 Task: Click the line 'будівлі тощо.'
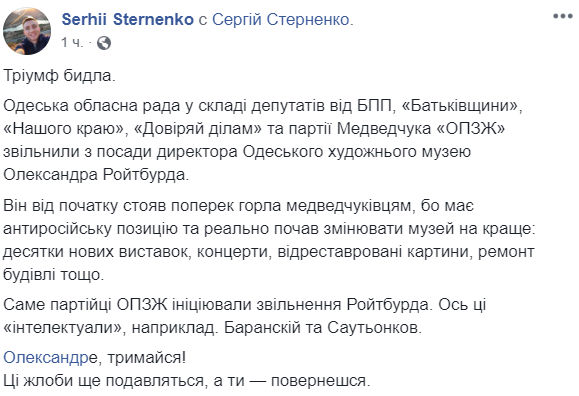click(x=54, y=274)
